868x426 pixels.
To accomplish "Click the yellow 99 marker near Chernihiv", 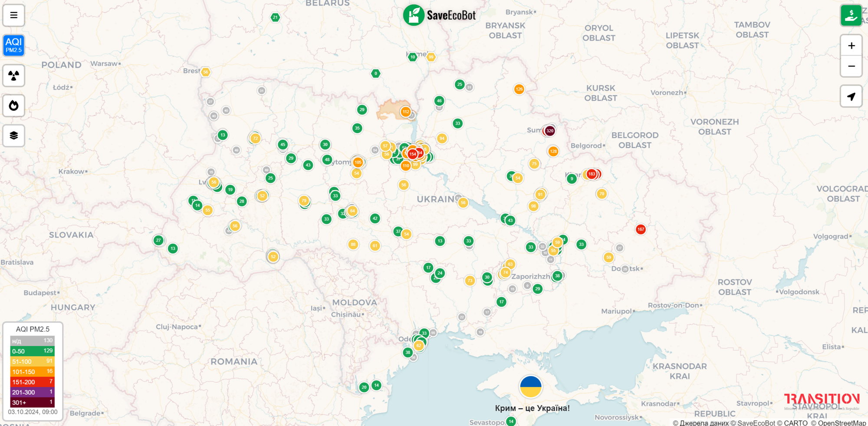I will coord(431,57).
